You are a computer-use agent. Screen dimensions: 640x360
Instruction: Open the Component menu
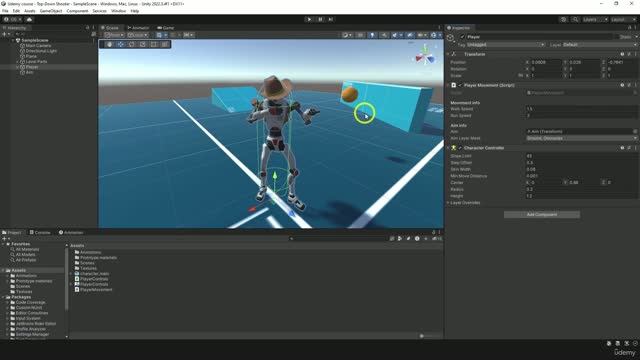tap(77, 11)
